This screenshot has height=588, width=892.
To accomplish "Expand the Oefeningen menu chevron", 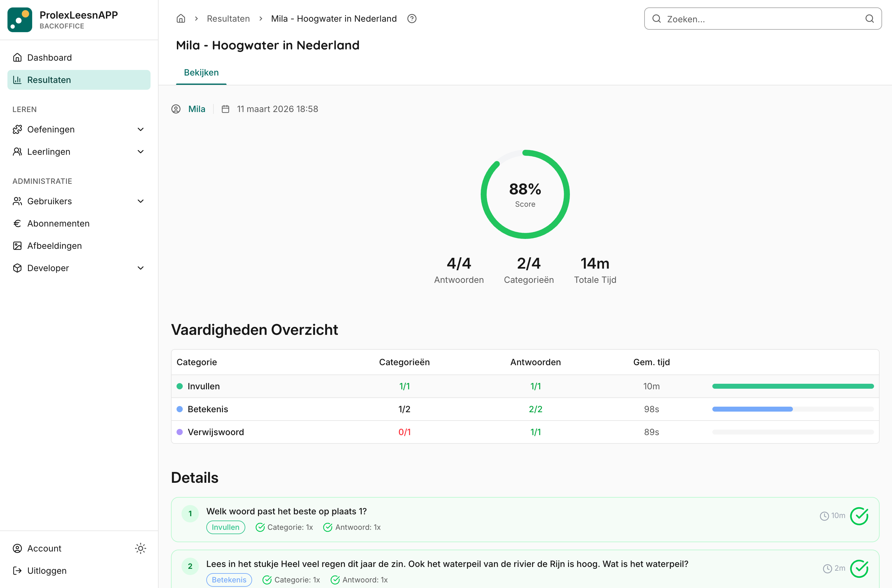I will pyautogui.click(x=141, y=129).
